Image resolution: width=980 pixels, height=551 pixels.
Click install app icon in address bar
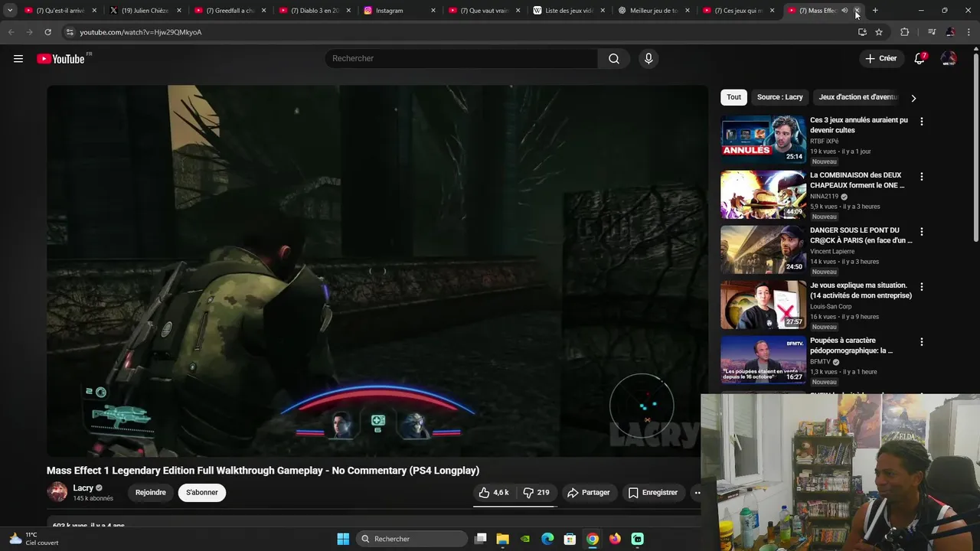point(862,32)
